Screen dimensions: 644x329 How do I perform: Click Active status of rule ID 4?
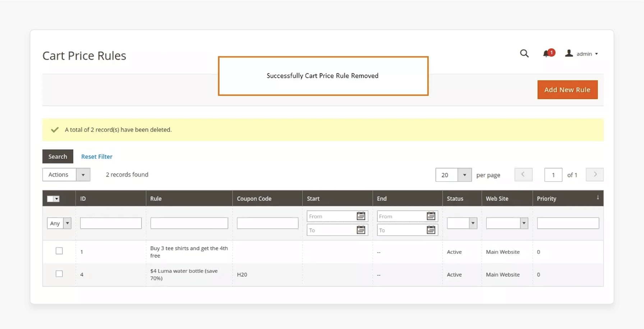click(x=454, y=274)
